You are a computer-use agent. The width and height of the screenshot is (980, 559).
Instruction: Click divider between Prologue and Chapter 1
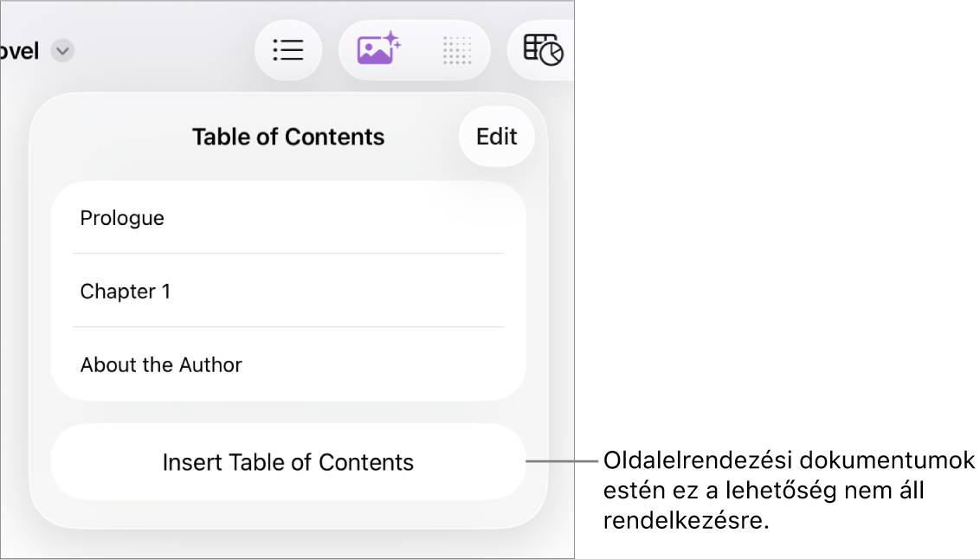click(x=288, y=254)
